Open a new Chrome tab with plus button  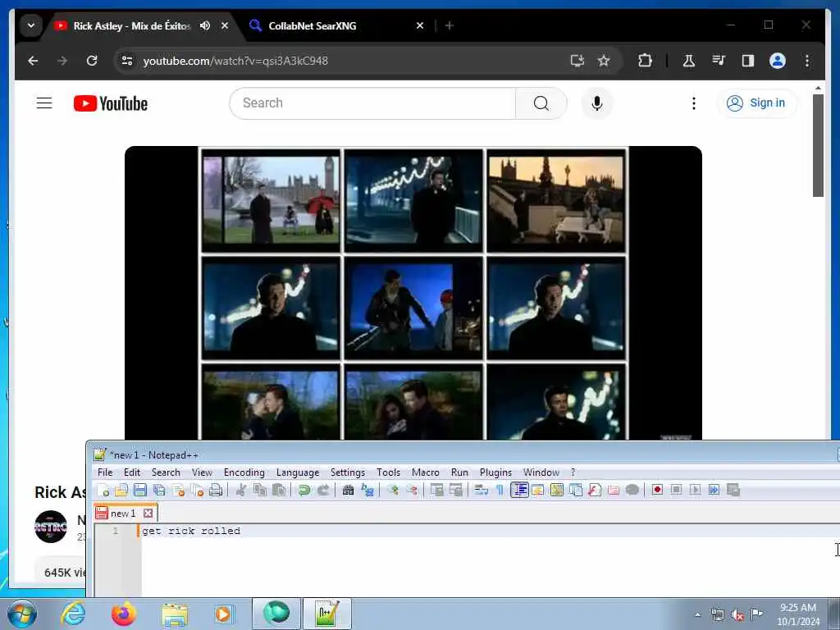[450, 25]
